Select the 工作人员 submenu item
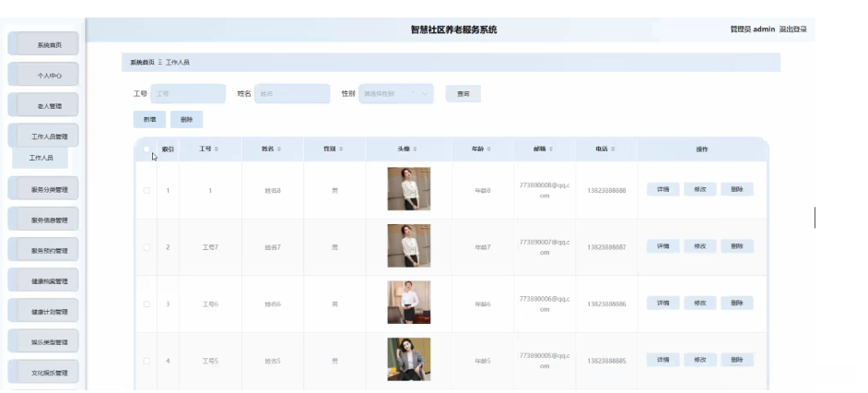 (41, 158)
